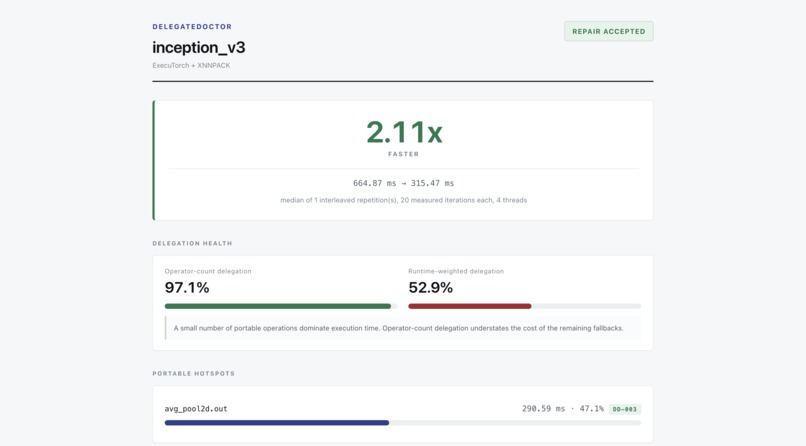Image resolution: width=806 pixels, height=446 pixels.
Task: Click the 52.9% value
Action: coord(430,287)
